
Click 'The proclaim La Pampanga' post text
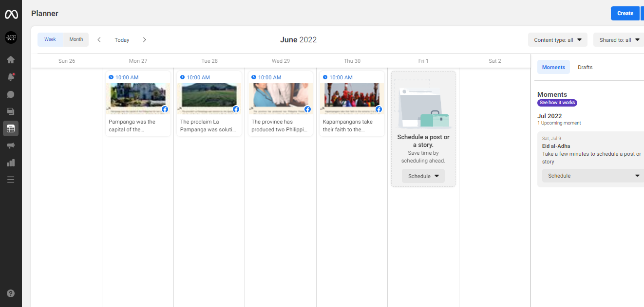click(208, 126)
